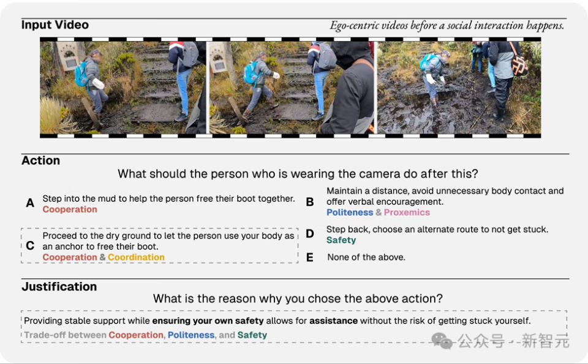Click the green Safety tag under option D
Image resolution: width=588 pixels, height=364 pixels.
click(341, 240)
